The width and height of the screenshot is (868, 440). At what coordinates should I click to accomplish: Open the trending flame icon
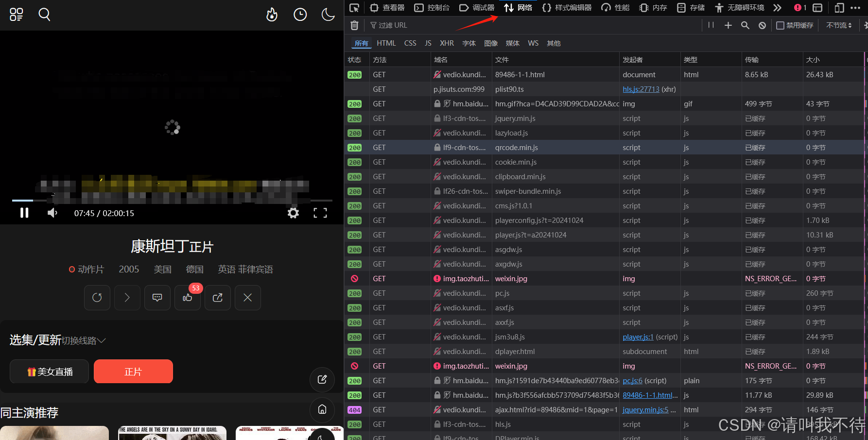(272, 15)
